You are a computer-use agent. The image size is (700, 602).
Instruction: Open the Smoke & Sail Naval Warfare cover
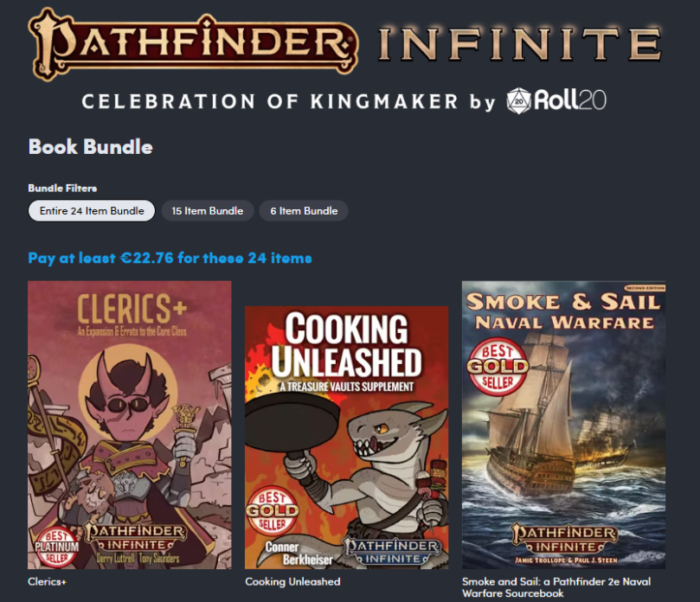point(563,425)
